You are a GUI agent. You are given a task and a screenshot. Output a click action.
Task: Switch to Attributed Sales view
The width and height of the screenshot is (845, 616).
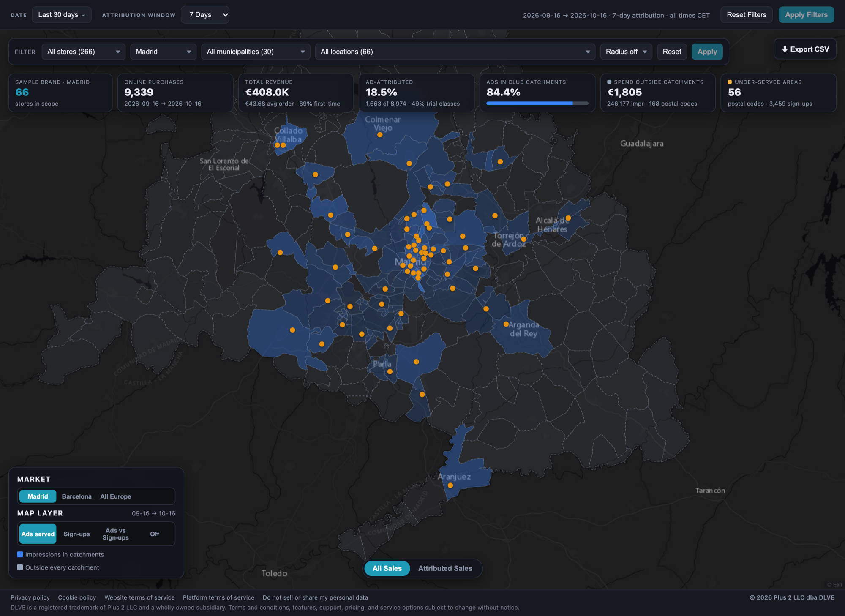[445, 568]
